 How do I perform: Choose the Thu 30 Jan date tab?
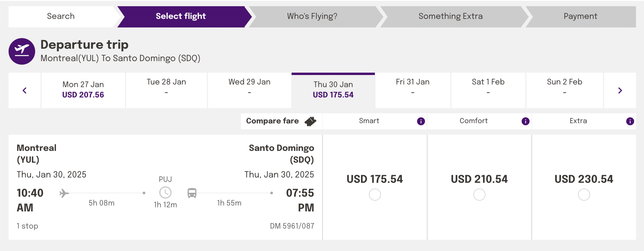click(333, 90)
